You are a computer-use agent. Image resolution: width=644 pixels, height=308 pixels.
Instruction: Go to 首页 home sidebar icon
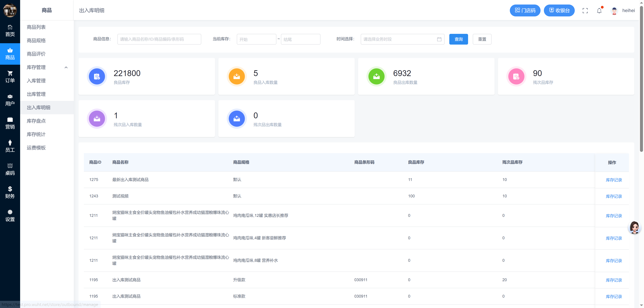10,30
